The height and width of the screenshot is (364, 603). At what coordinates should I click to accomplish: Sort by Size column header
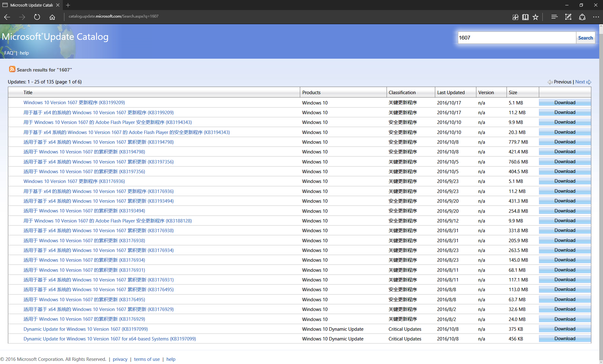click(513, 93)
